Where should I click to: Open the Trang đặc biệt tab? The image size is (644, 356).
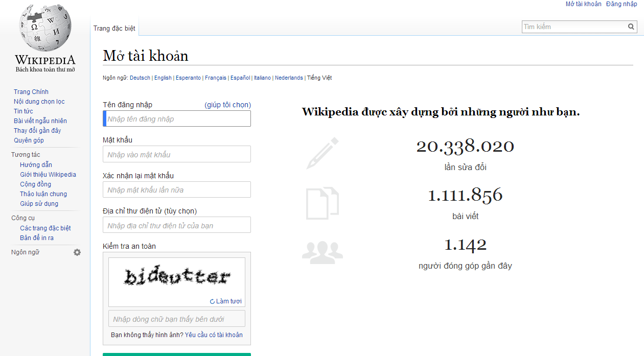click(x=114, y=28)
